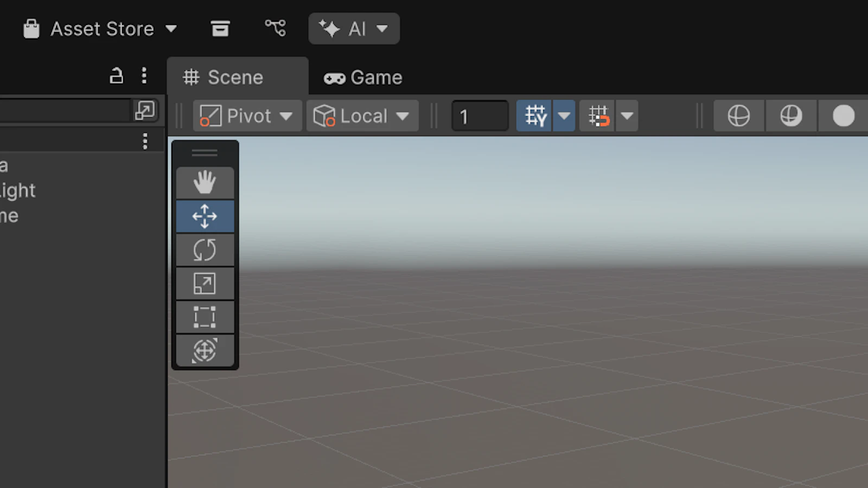Open the Pivot handle position dropdown

point(247,115)
